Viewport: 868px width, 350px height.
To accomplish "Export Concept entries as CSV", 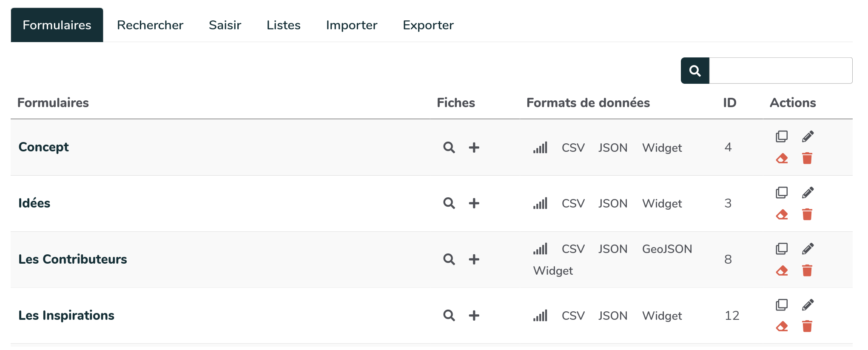I will click(x=573, y=148).
